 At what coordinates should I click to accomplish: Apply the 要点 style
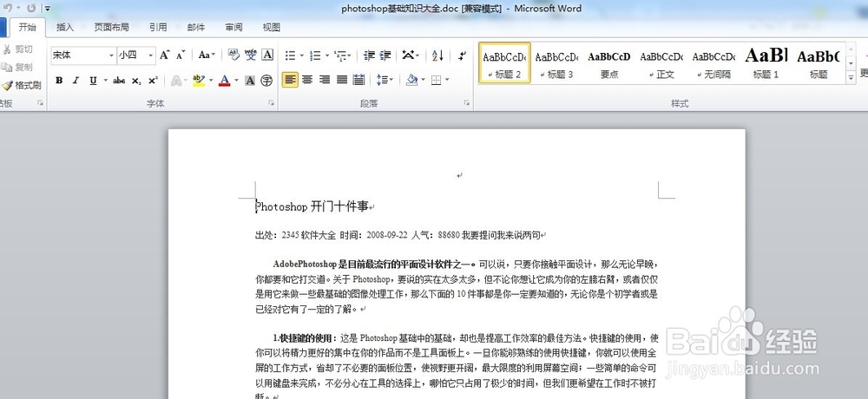click(609, 63)
